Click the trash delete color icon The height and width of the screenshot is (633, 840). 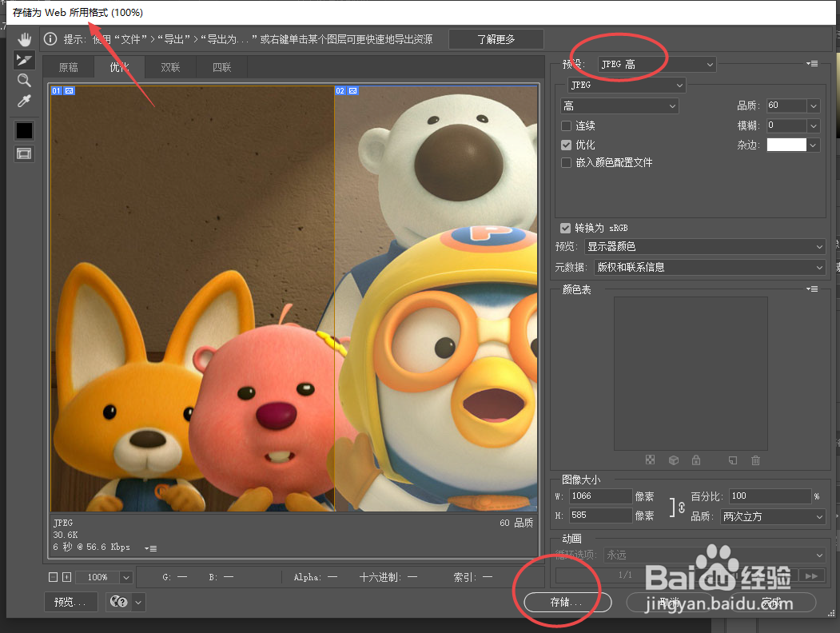tap(755, 460)
